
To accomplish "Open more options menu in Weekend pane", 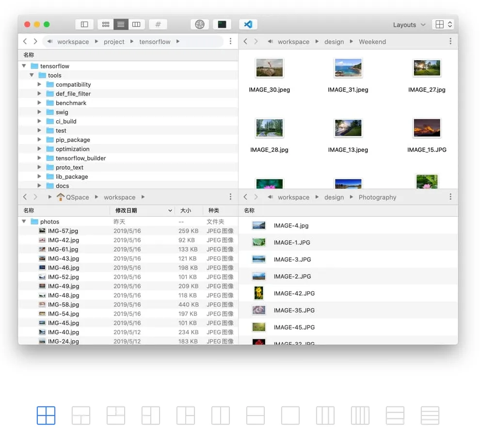I will point(450,41).
